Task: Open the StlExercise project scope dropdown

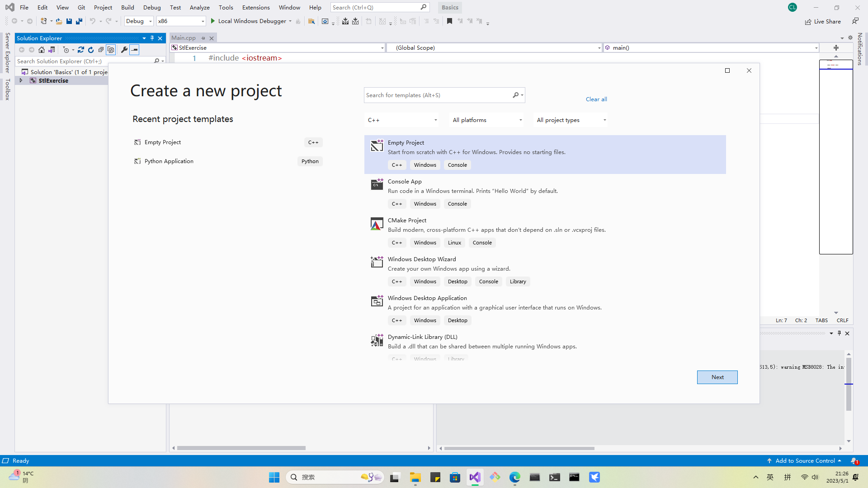Action: [x=278, y=48]
